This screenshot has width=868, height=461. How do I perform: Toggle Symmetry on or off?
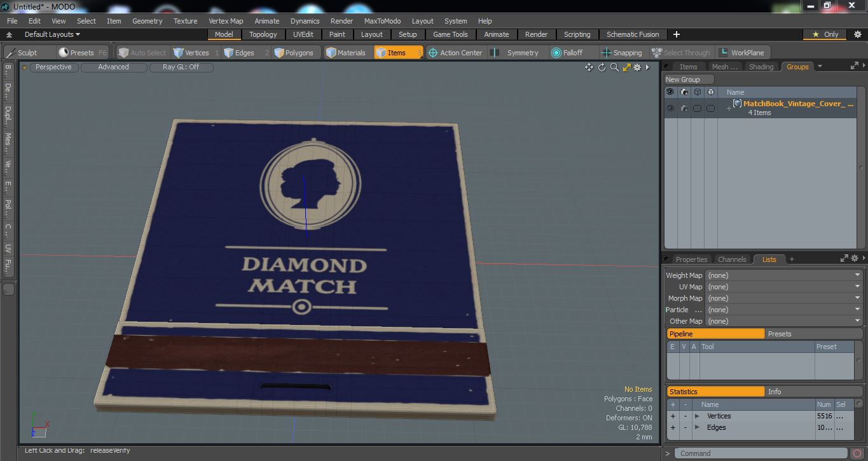516,53
